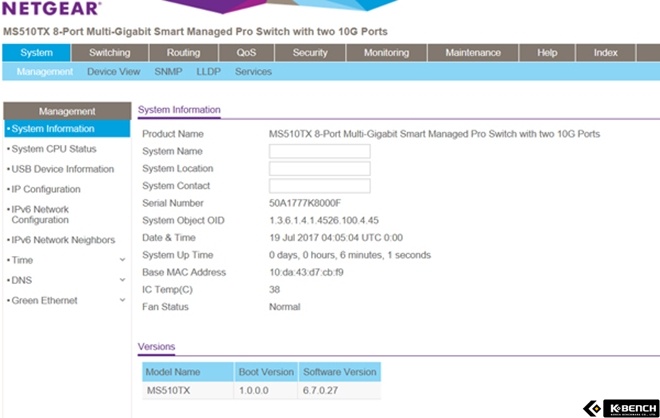
Task: Open the SNMP submenu
Action: (x=168, y=72)
